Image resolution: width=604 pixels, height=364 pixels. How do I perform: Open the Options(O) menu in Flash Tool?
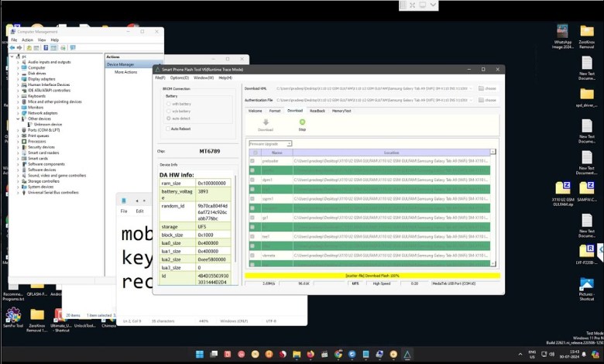[180, 77]
